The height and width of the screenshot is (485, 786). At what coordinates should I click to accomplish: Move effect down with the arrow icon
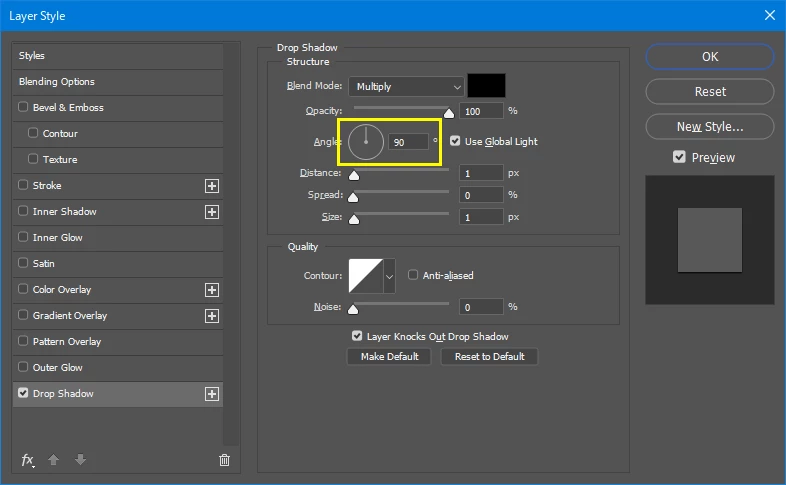(80, 459)
